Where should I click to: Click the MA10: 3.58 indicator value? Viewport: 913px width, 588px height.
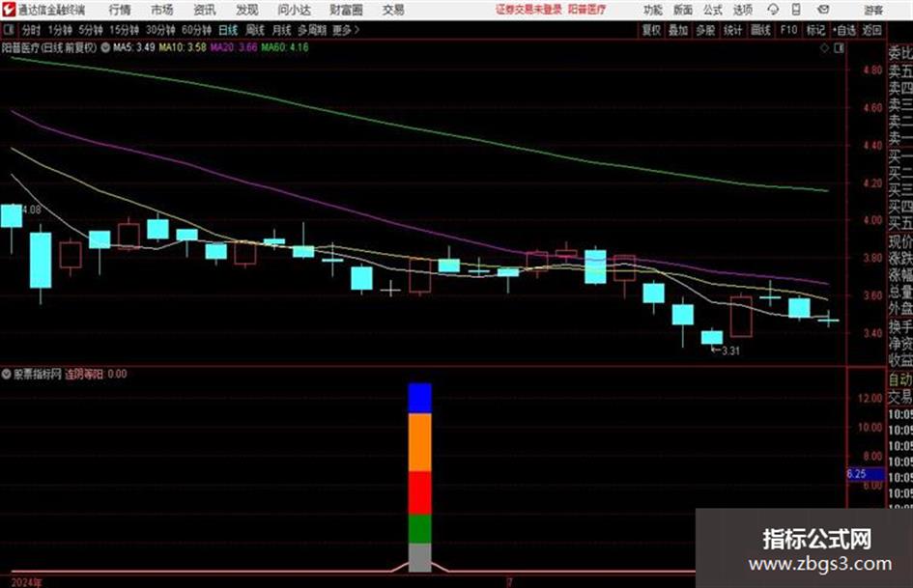(183, 47)
